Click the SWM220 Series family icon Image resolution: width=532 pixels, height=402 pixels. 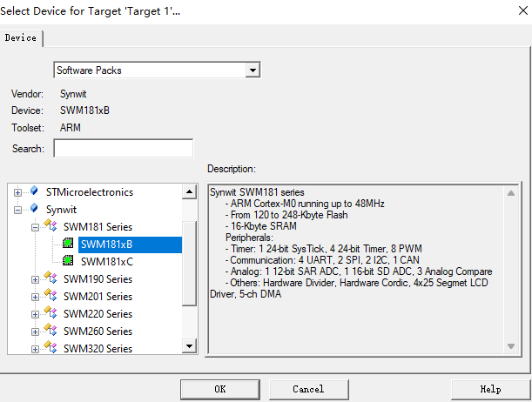click(x=51, y=314)
